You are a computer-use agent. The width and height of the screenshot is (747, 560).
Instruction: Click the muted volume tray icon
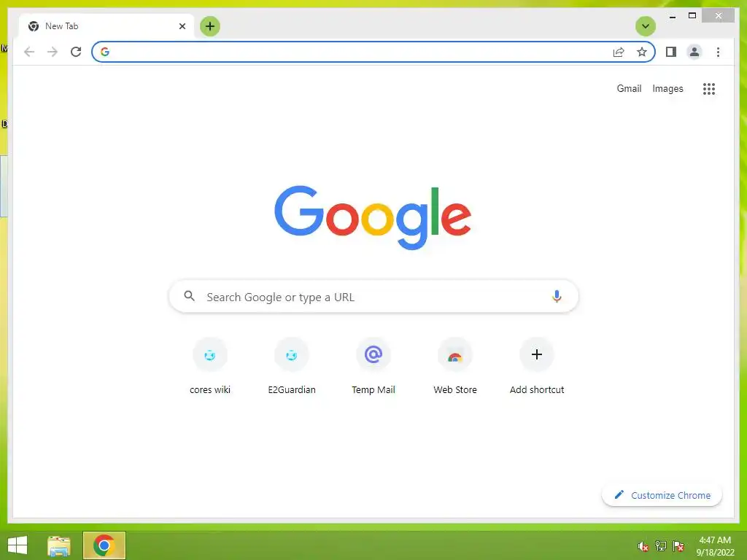(643, 546)
